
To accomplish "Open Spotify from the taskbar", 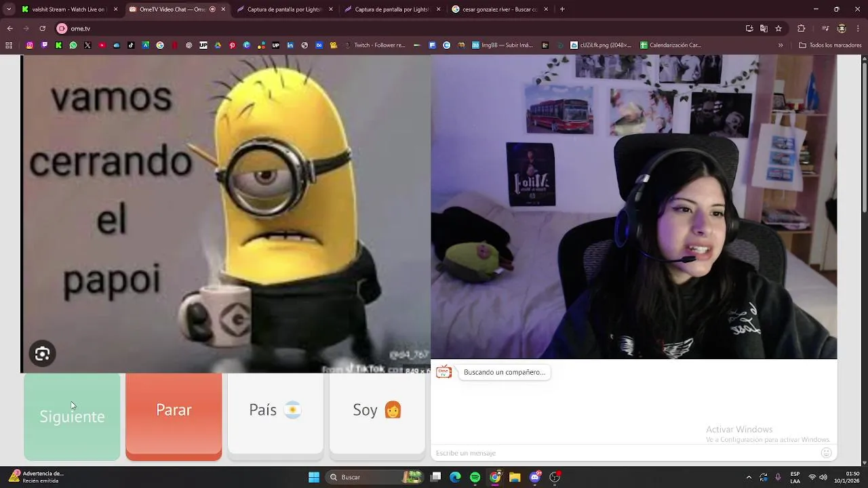I will [x=475, y=477].
